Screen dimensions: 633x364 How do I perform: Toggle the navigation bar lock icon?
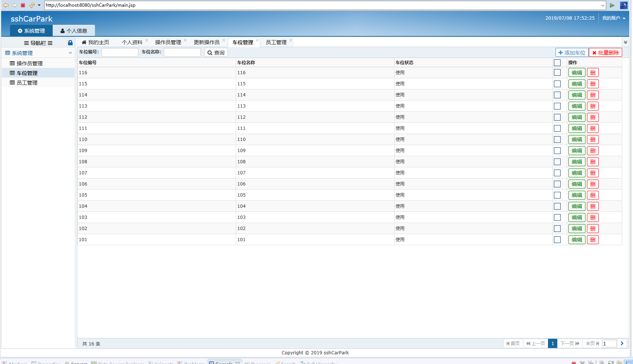point(70,43)
